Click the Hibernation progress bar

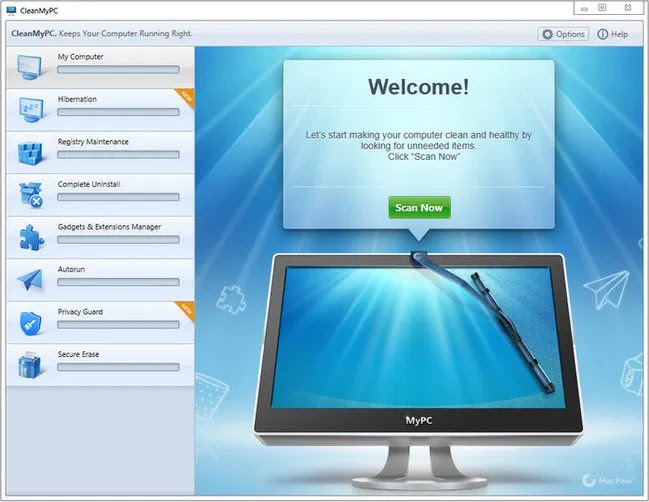tap(118, 112)
